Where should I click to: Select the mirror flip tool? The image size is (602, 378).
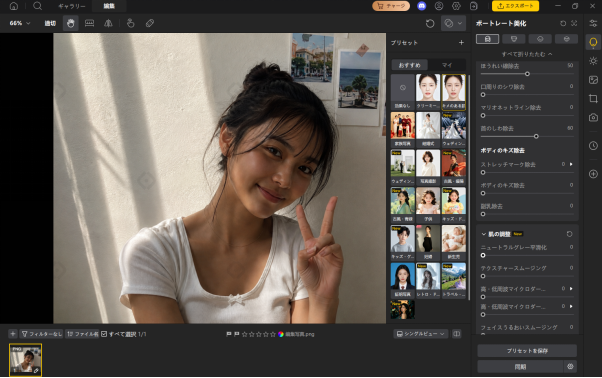point(108,23)
